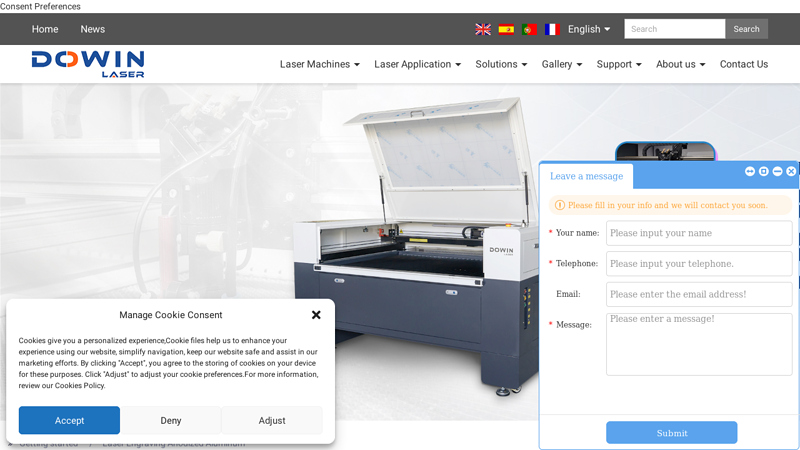Expand the Support menu
800x450 pixels.
pos(619,64)
